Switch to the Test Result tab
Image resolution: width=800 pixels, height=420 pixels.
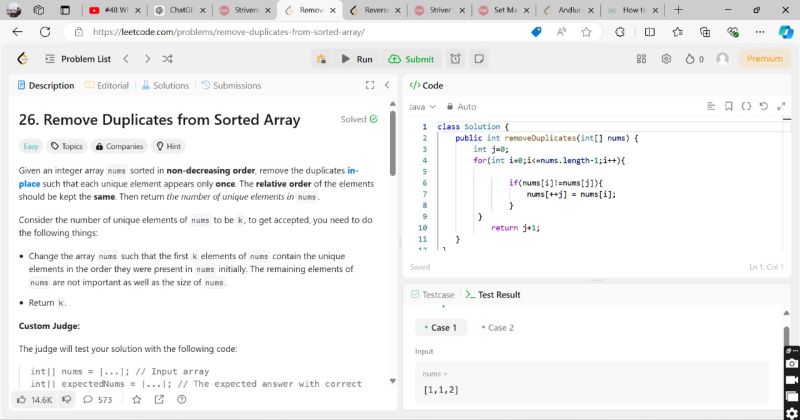[x=493, y=294]
